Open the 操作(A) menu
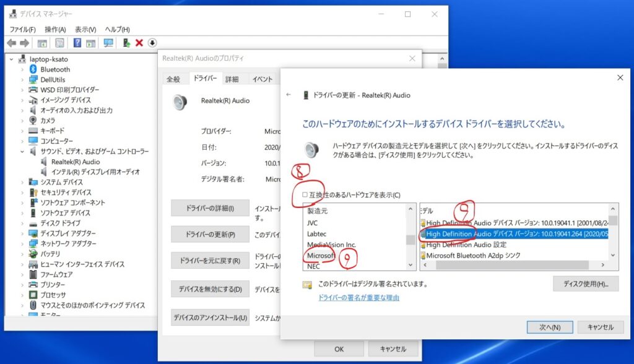 (x=55, y=30)
